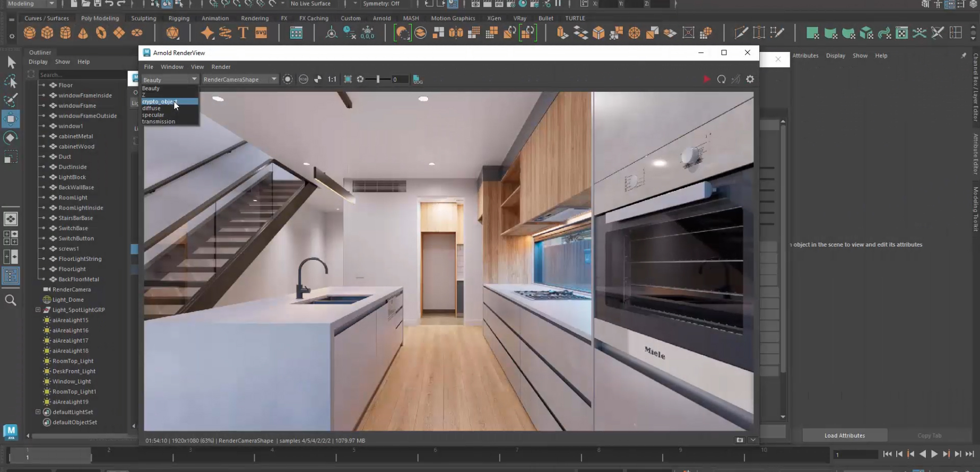Click the SVG import shelf icon

point(261,33)
